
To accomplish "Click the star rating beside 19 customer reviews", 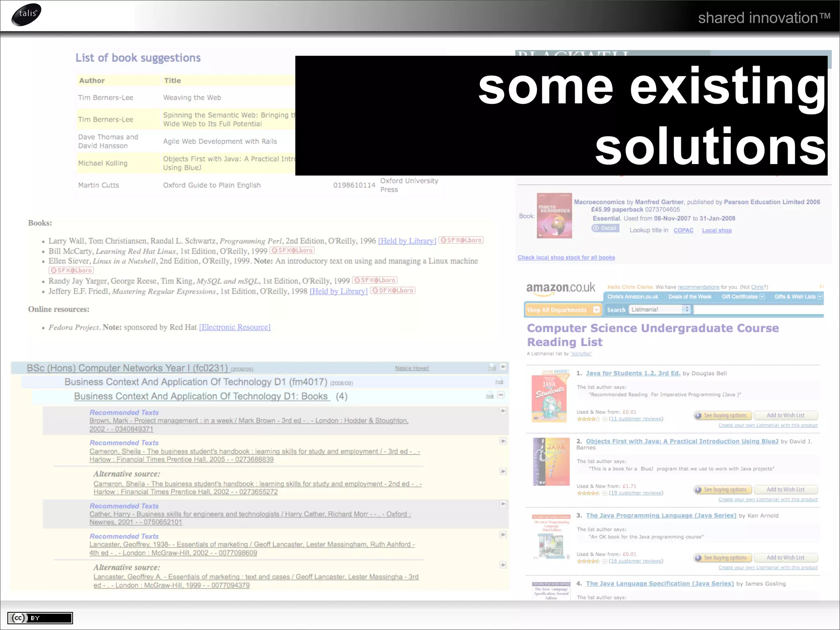I will coord(588,493).
